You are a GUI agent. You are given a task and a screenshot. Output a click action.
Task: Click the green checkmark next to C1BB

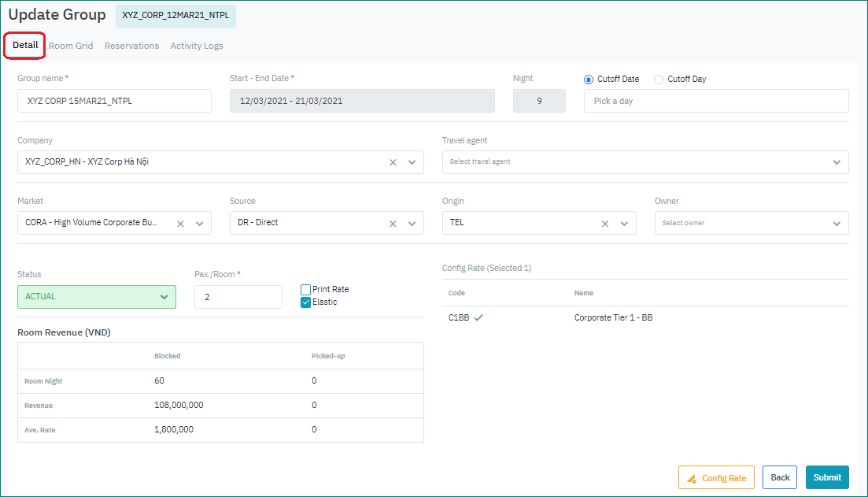click(x=478, y=318)
